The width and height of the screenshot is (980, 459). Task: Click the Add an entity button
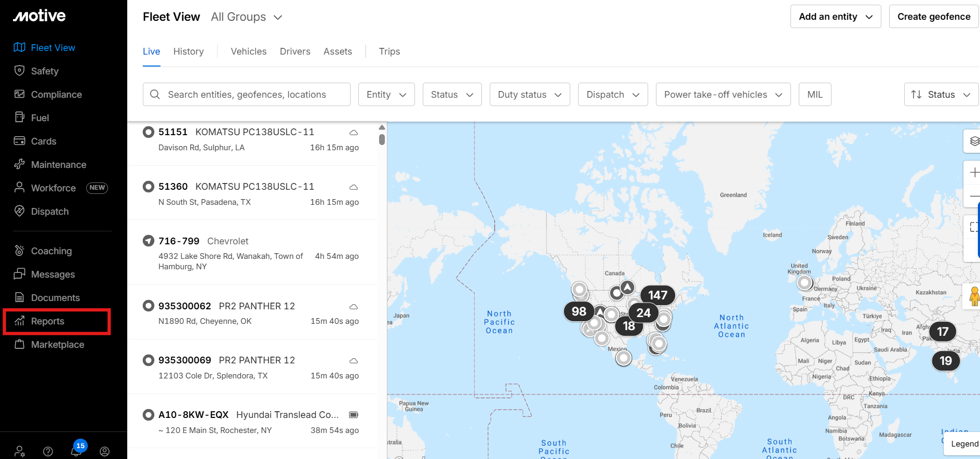(835, 17)
